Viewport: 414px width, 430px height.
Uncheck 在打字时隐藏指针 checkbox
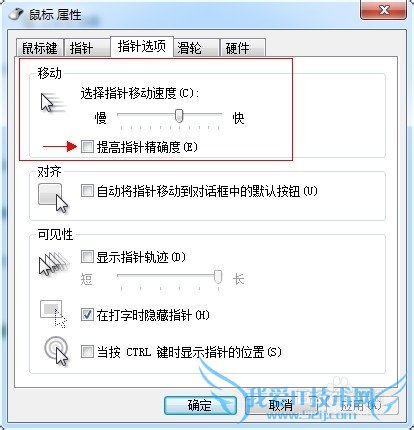click(x=87, y=315)
